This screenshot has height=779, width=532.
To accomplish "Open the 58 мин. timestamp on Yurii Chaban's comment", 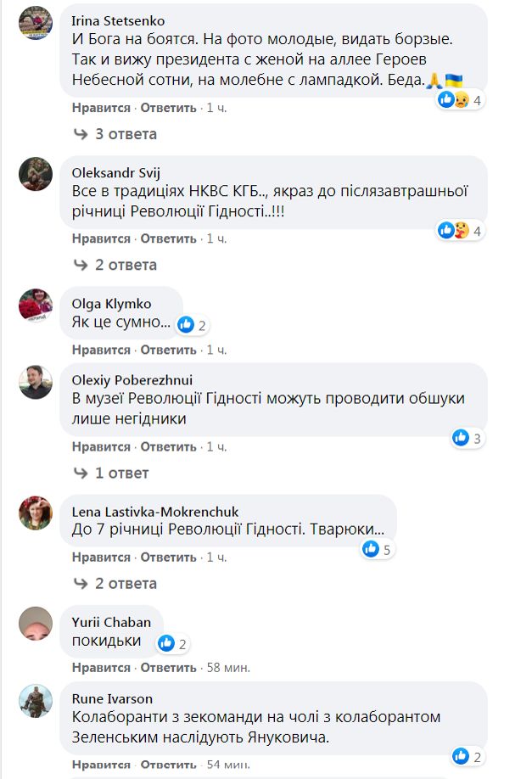I will click(228, 668).
